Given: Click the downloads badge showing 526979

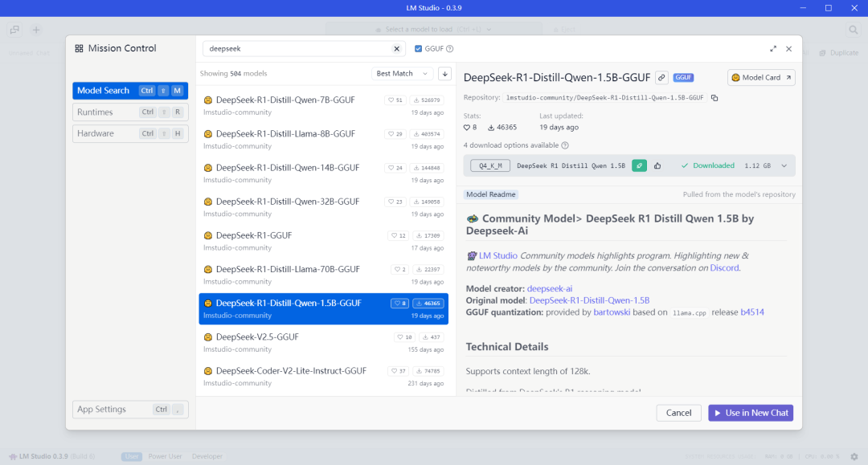Looking at the screenshot, I should [x=427, y=100].
